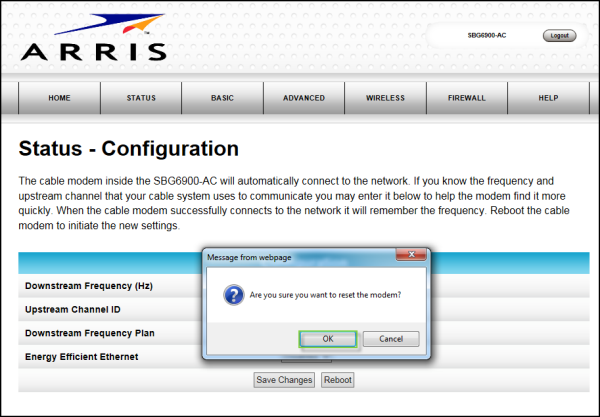
Task: Go to the STATUS menu
Action: (141, 98)
